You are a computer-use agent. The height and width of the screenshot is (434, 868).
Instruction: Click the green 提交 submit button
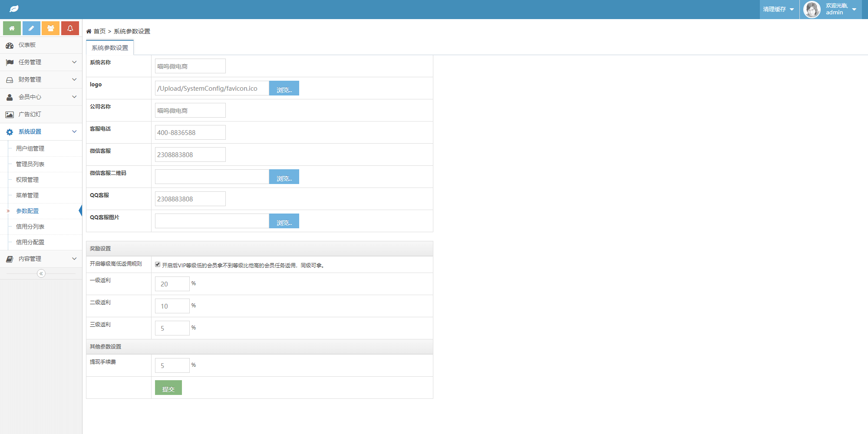[x=168, y=388]
